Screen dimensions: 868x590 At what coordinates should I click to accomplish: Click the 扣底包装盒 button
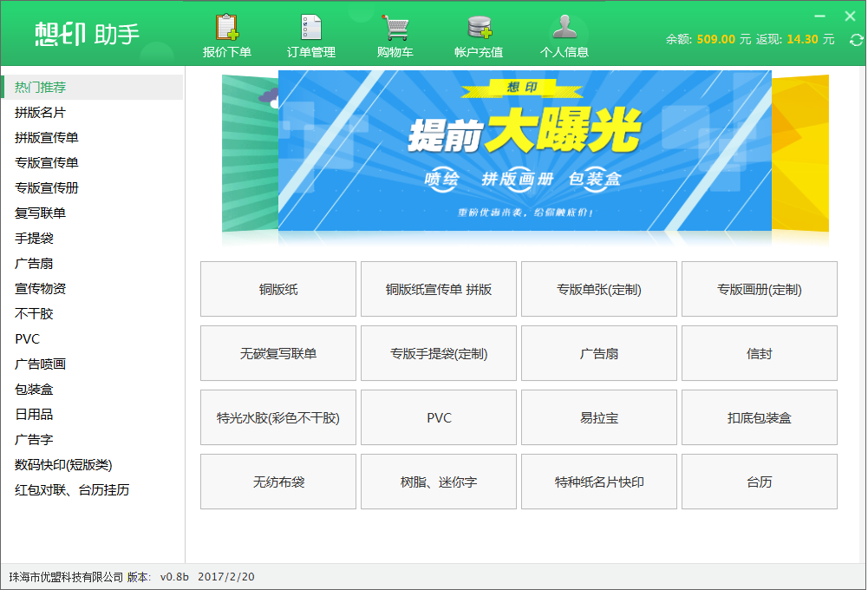pyautogui.click(x=760, y=417)
